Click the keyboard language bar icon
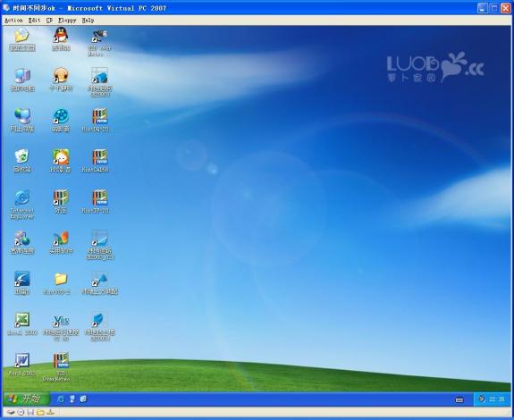Screen dimensions: 514x420 (x=459, y=399)
